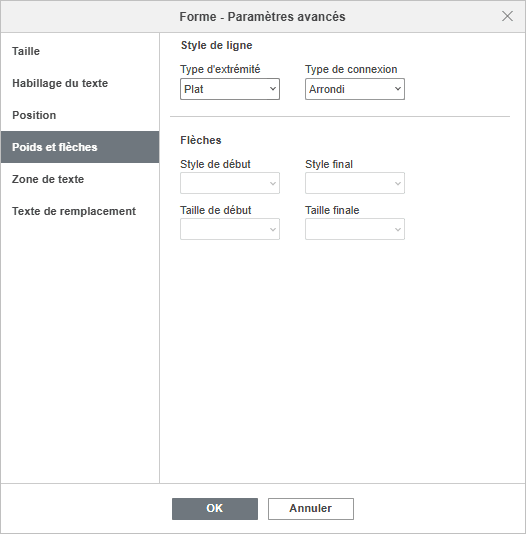Open the Taille finale dropdown
Screen dimensions: 526x534
click(x=355, y=229)
